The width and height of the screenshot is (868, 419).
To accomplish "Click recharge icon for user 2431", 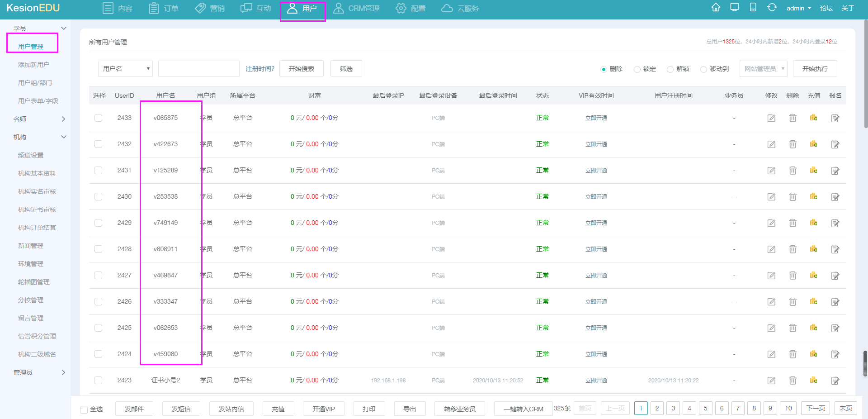I will click(x=814, y=171).
